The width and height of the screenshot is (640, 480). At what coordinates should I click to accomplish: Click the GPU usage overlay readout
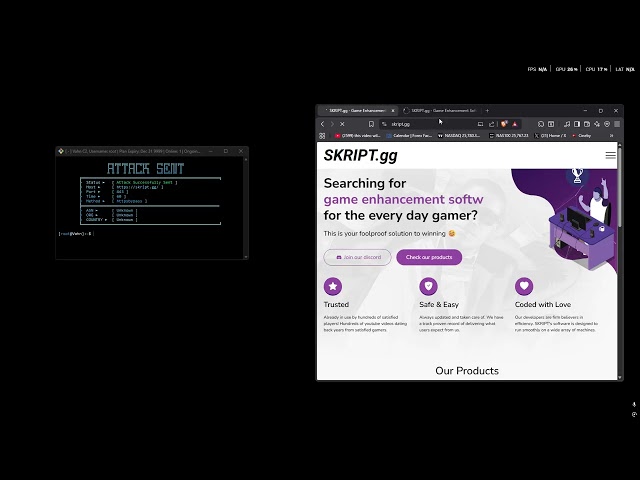567,69
